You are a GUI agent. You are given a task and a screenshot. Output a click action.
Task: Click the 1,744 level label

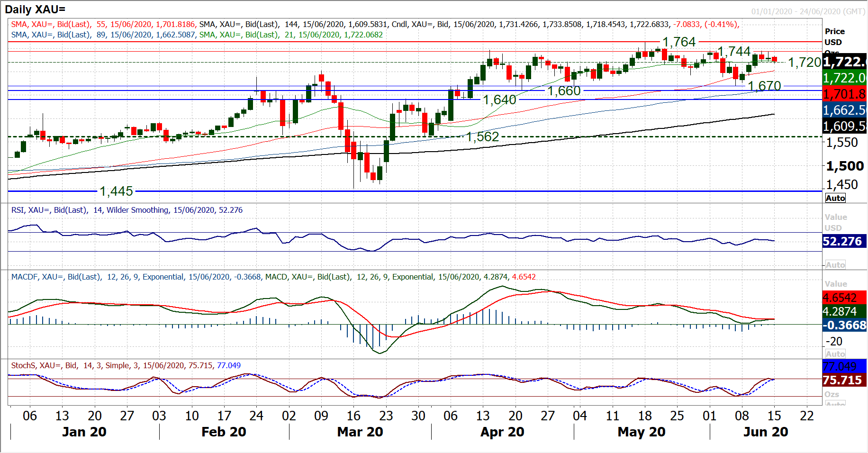coord(734,51)
